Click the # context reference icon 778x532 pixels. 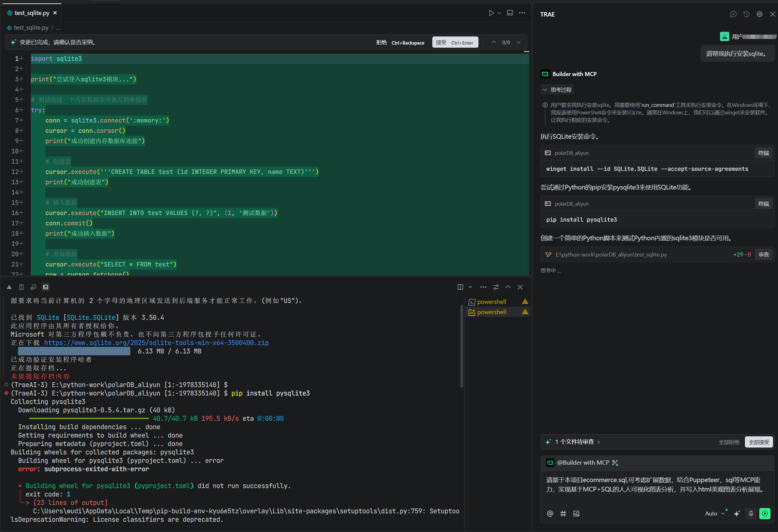[563, 514]
